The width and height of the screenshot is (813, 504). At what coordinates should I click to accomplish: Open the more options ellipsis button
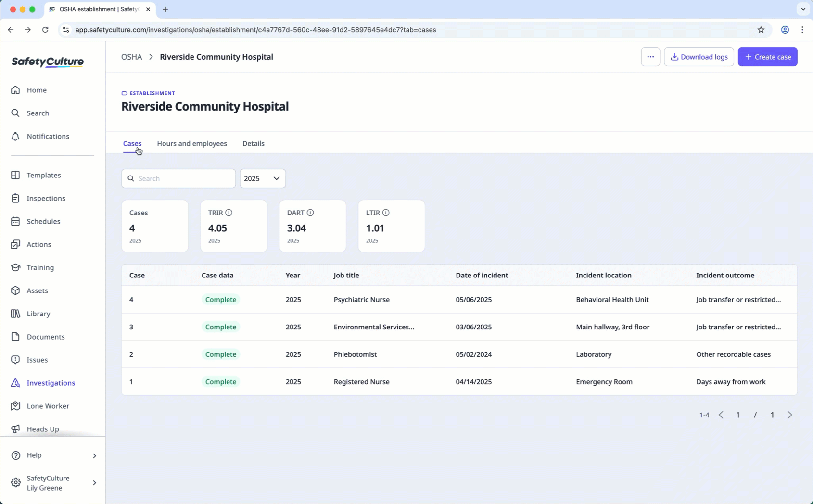pos(650,57)
